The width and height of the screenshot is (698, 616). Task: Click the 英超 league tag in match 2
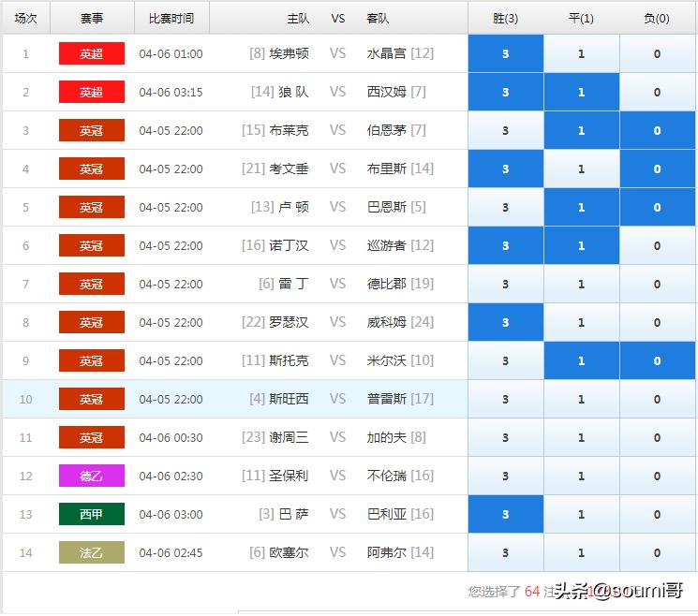92,92
